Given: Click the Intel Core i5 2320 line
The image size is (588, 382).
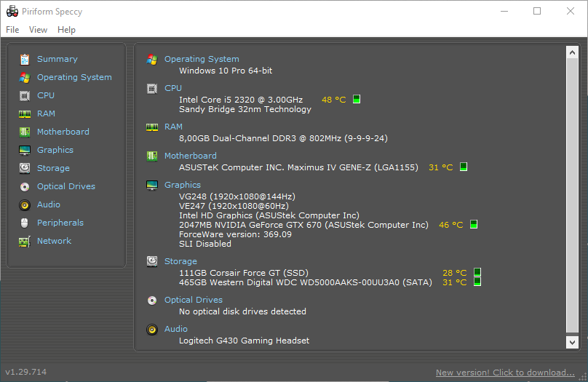Looking at the screenshot, I should [241, 100].
